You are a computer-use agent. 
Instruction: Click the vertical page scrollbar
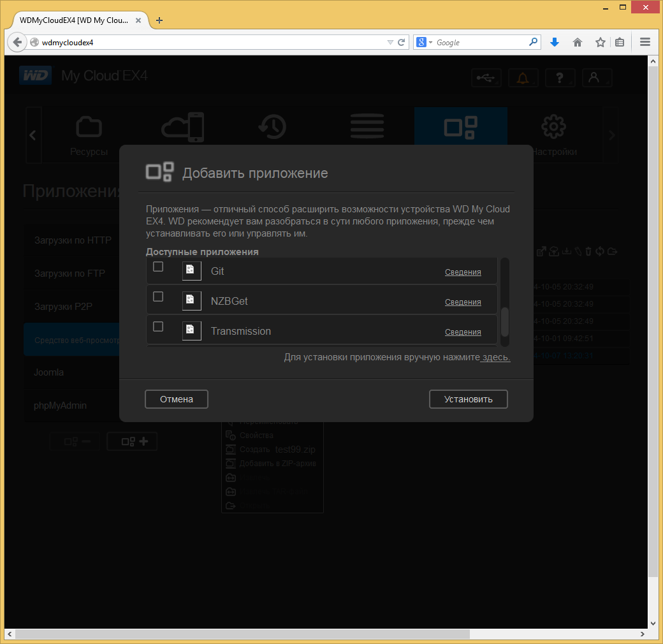tap(653, 321)
